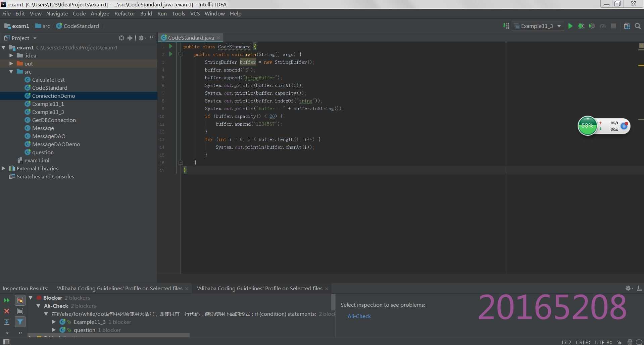644x345 pixels.
Task: Open Search Everywhere magnifier icon
Action: tap(638, 26)
